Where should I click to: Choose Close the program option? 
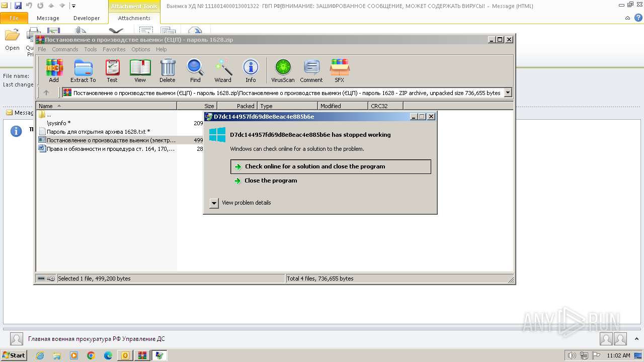click(271, 180)
